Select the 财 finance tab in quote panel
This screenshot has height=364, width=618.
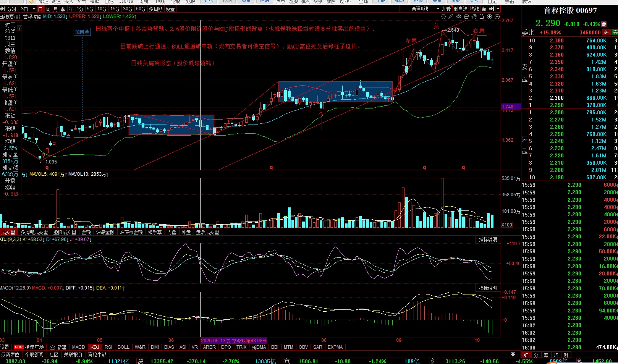pyautogui.click(x=566, y=355)
